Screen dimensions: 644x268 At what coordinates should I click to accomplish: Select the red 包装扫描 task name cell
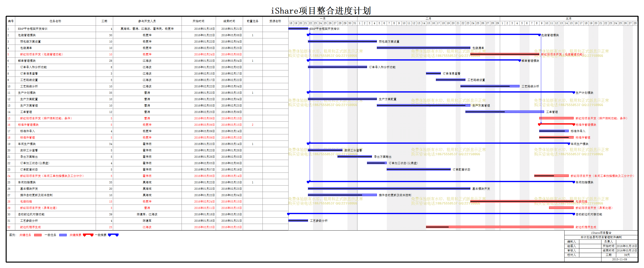(x=55, y=202)
